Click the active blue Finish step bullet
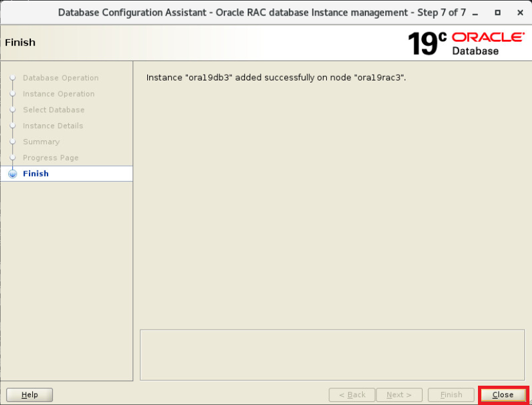The image size is (532, 405). tap(13, 174)
